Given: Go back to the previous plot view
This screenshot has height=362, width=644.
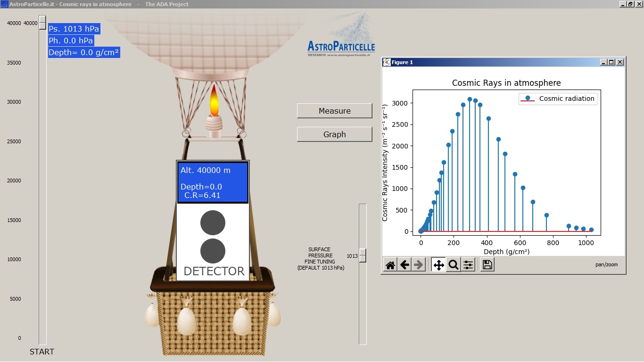Looking at the screenshot, I should tap(405, 265).
